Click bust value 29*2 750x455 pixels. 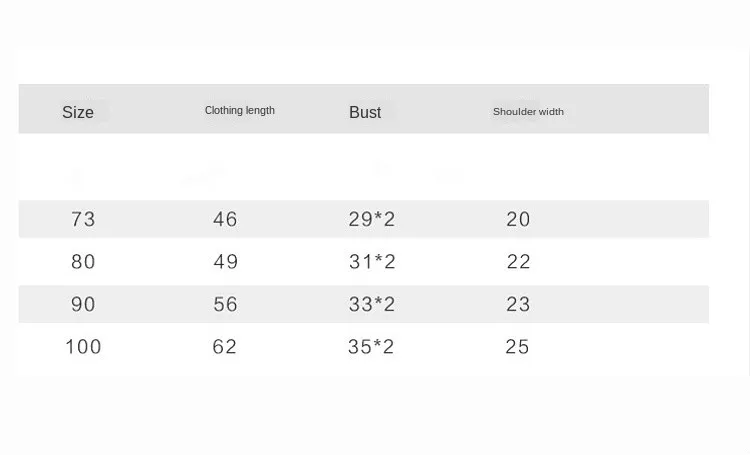click(x=372, y=219)
